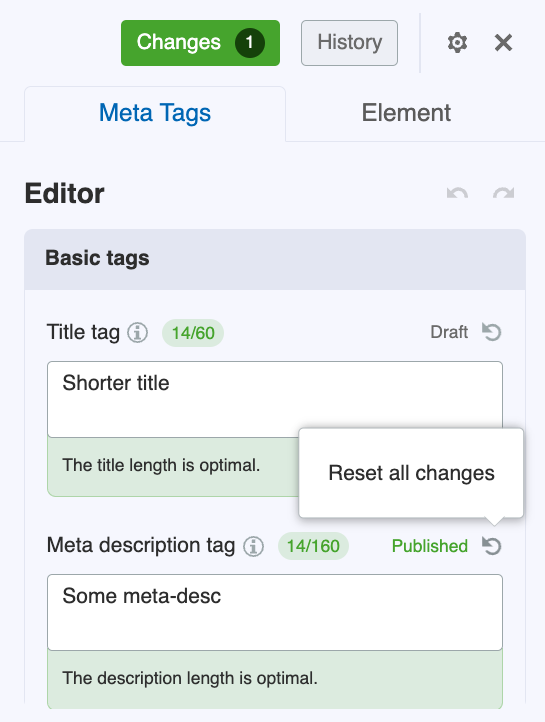Viewport: 545px width, 722px height.
Task: Click the undo arrow in Editor header
Action: (x=457, y=193)
